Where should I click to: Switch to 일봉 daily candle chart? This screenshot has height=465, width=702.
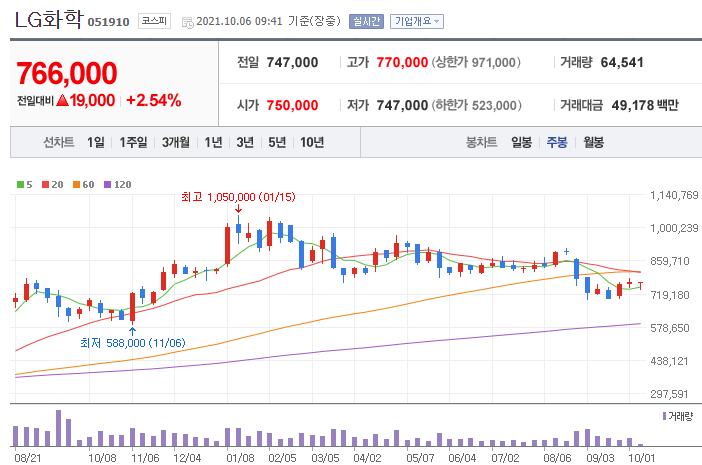[x=522, y=142]
